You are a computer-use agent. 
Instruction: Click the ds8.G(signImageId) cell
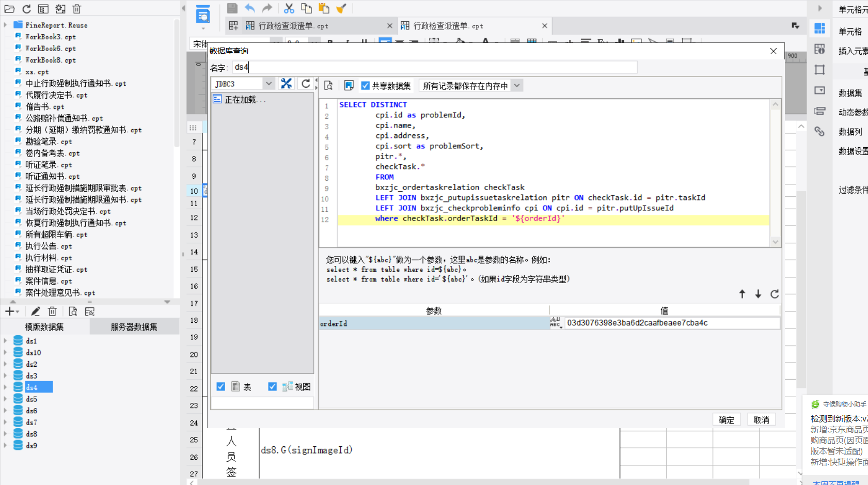pyautogui.click(x=439, y=450)
